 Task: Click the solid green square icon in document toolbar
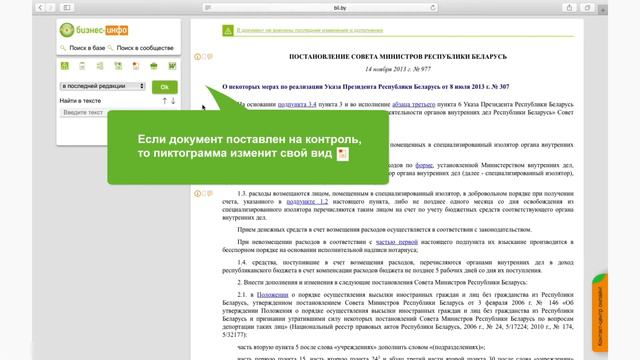[x=64, y=66]
